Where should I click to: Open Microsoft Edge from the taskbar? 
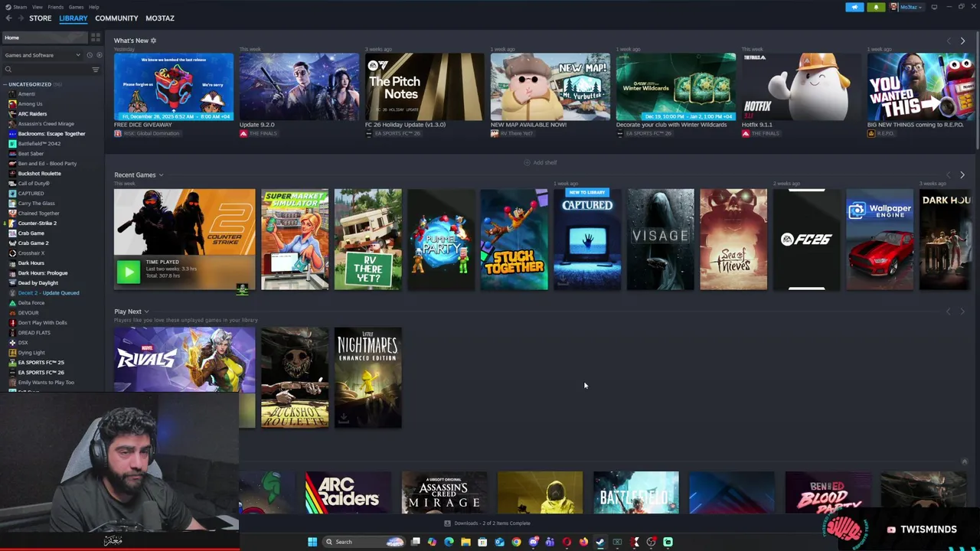[x=449, y=542]
